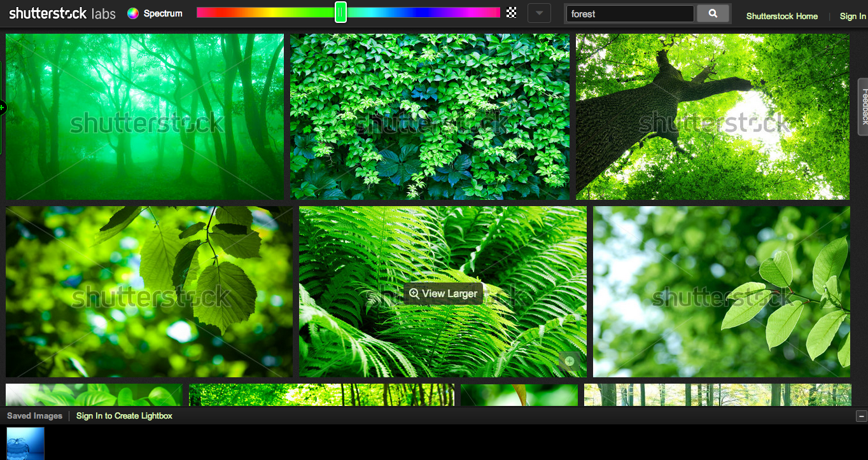Click the View Larger button on the fern image

pos(444,293)
